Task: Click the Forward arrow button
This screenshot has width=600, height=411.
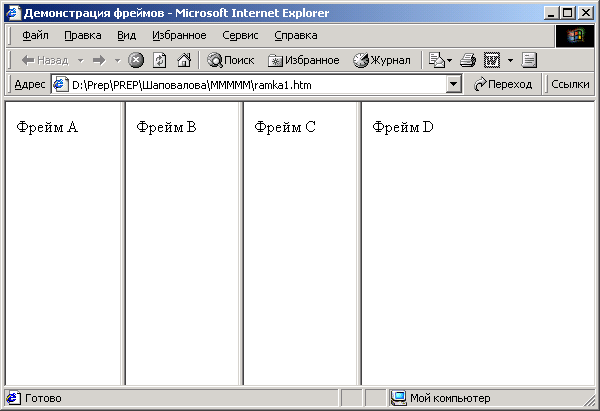Action: [x=99, y=60]
